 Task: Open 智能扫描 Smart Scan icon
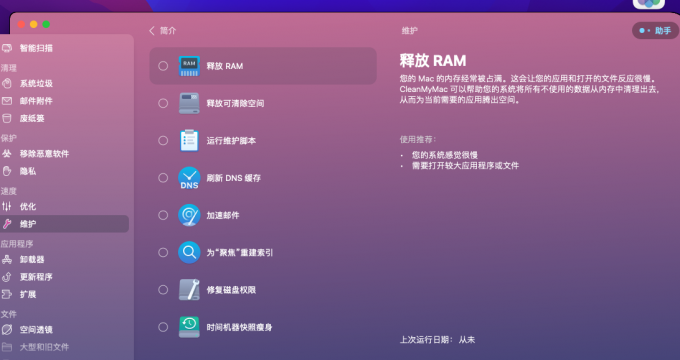(x=7, y=48)
